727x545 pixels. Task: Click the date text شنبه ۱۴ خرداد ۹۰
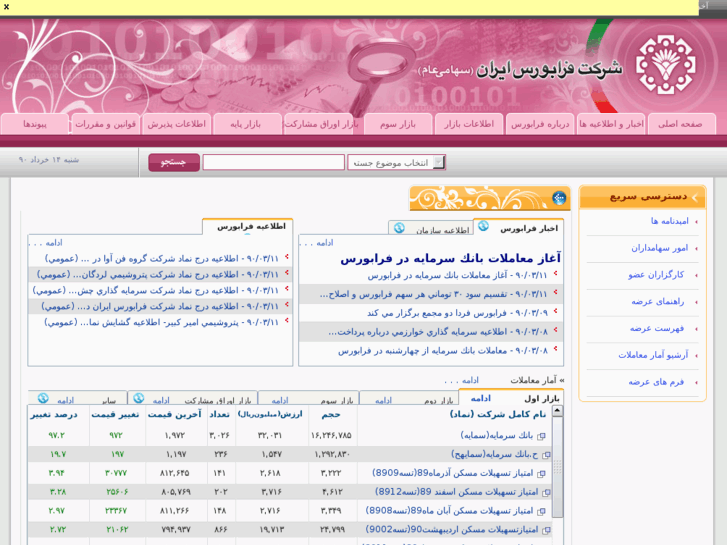[49, 160]
